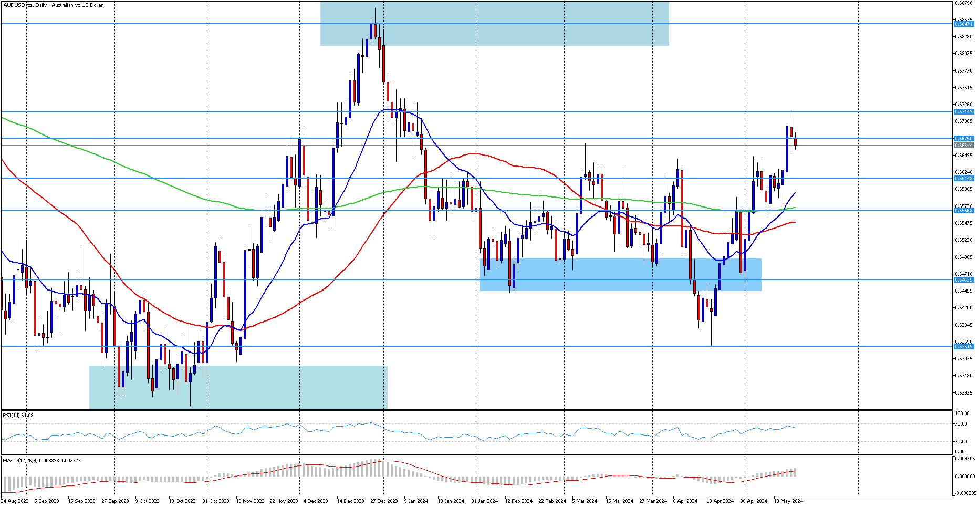Click the 5 Sep 2023 date label

pyautogui.click(x=47, y=501)
